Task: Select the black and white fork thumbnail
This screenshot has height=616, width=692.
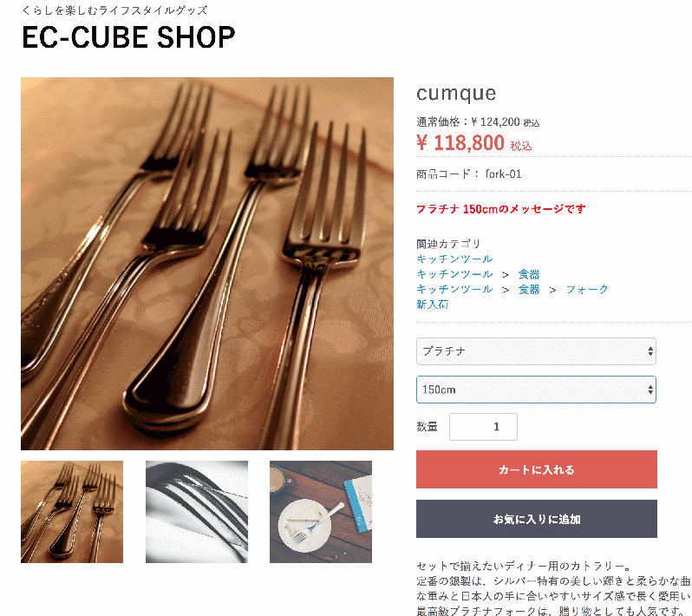Action: point(197,512)
